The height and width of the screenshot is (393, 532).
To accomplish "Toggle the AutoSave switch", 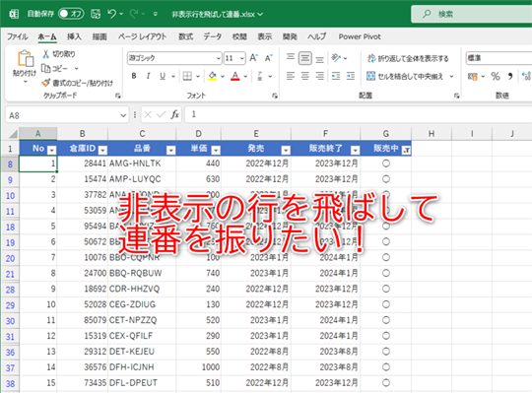I will 71,14.
